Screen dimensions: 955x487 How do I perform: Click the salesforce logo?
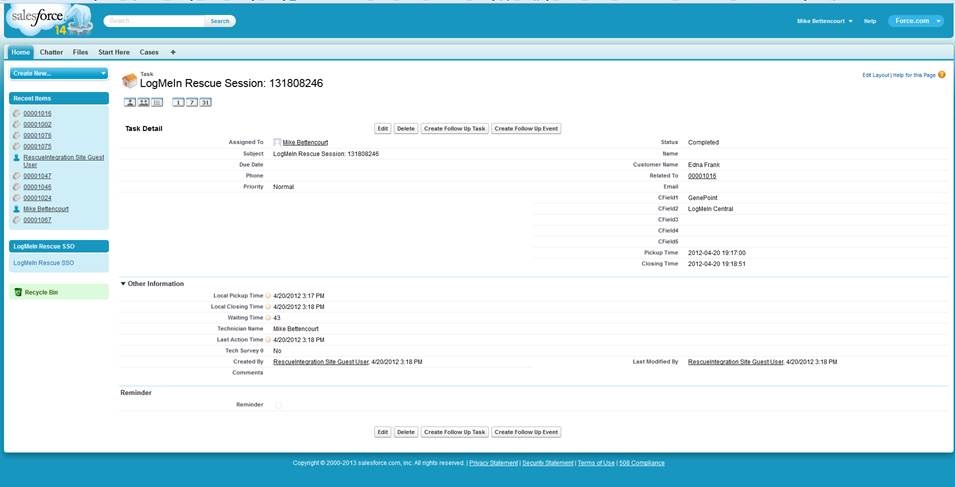click(x=49, y=19)
